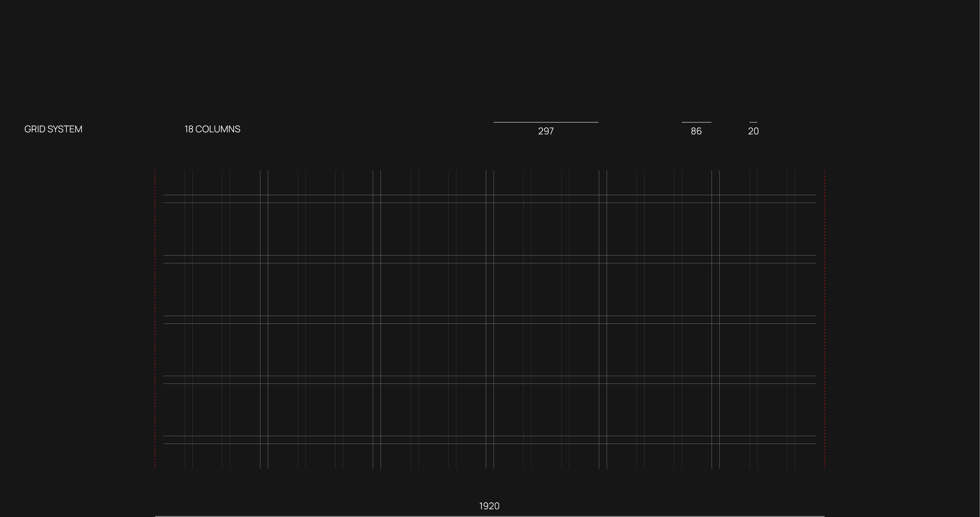Image resolution: width=980 pixels, height=517 pixels.
Task: Click the 18 COLUMNS label
Action: 212,129
